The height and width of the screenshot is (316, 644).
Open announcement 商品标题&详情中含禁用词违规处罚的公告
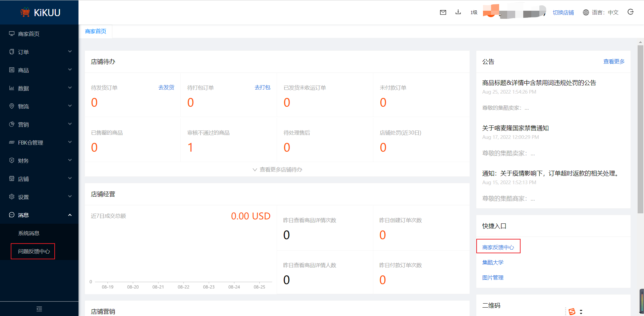539,83
